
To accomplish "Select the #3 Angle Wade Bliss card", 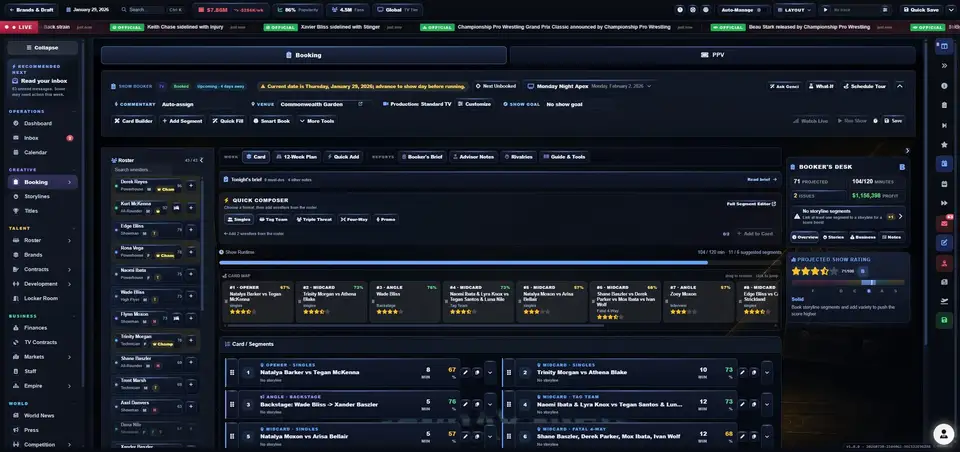I will click(405, 301).
